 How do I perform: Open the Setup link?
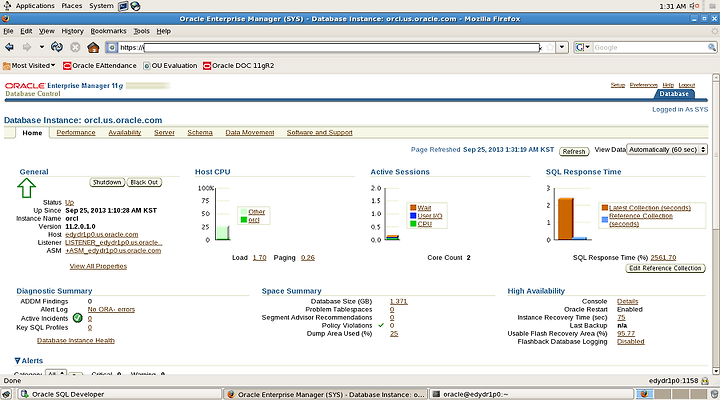coord(618,85)
